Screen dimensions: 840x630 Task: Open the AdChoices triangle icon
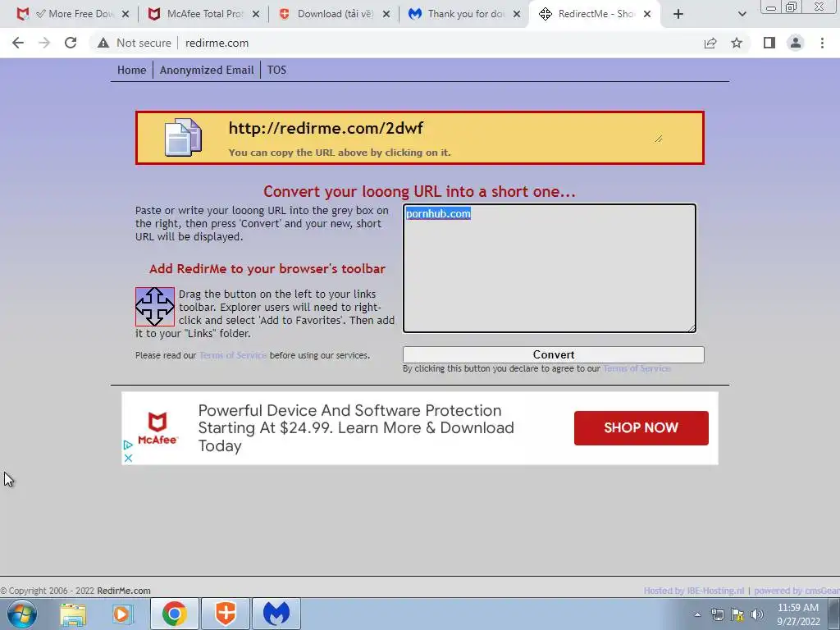pos(127,445)
